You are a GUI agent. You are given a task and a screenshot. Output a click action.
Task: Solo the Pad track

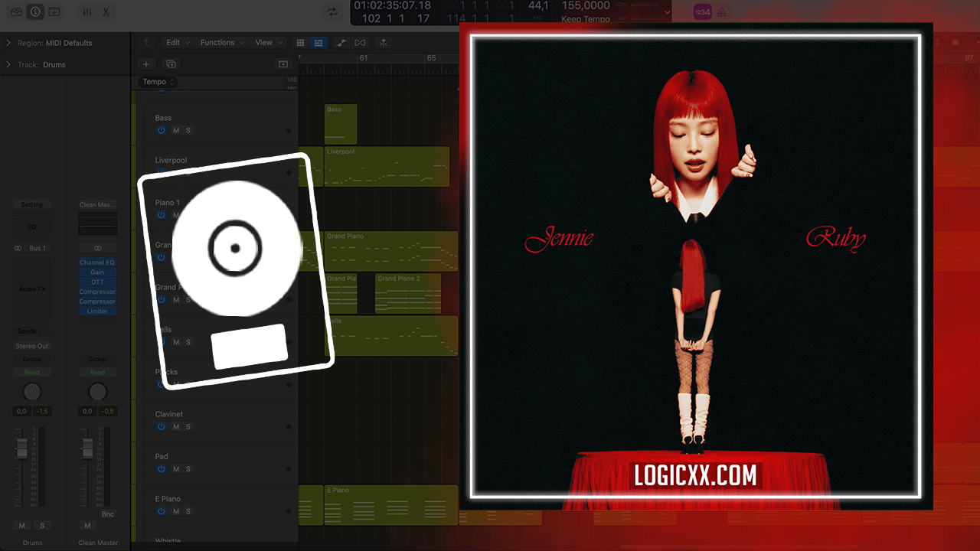pyautogui.click(x=188, y=469)
